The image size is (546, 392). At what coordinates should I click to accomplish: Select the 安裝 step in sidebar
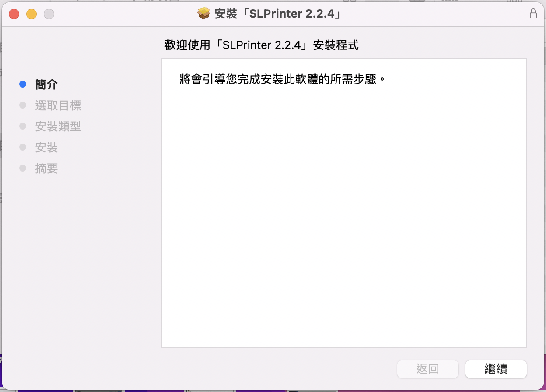click(46, 147)
